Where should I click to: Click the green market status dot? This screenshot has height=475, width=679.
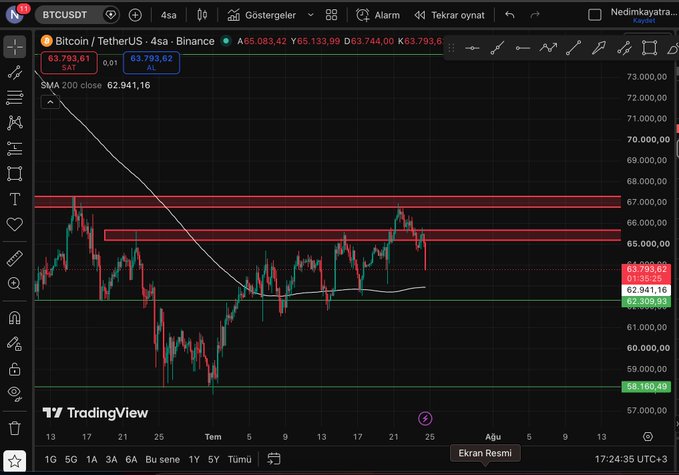point(226,41)
